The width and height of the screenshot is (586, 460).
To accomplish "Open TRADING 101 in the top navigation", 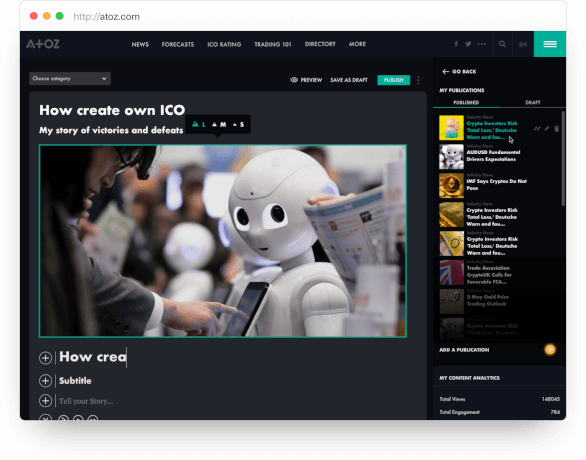I will 273,44.
